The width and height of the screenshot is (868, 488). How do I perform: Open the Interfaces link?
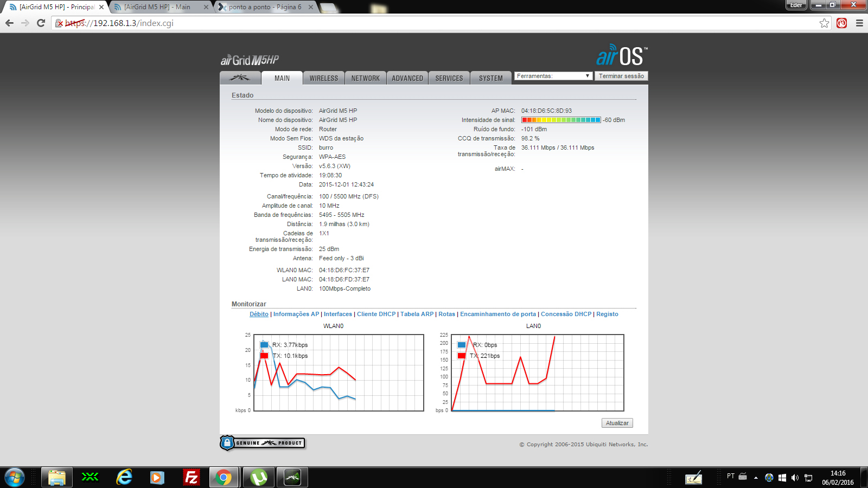pyautogui.click(x=338, y=314)
